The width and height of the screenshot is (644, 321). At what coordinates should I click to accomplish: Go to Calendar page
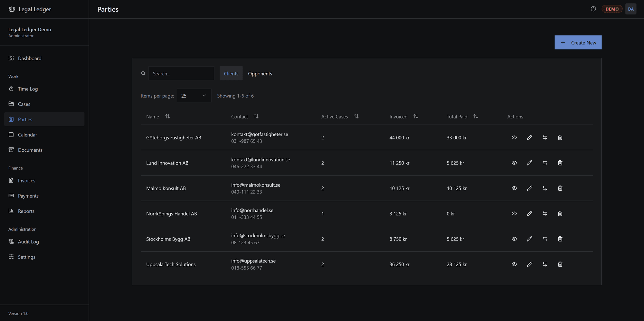[x=44, y=135]
